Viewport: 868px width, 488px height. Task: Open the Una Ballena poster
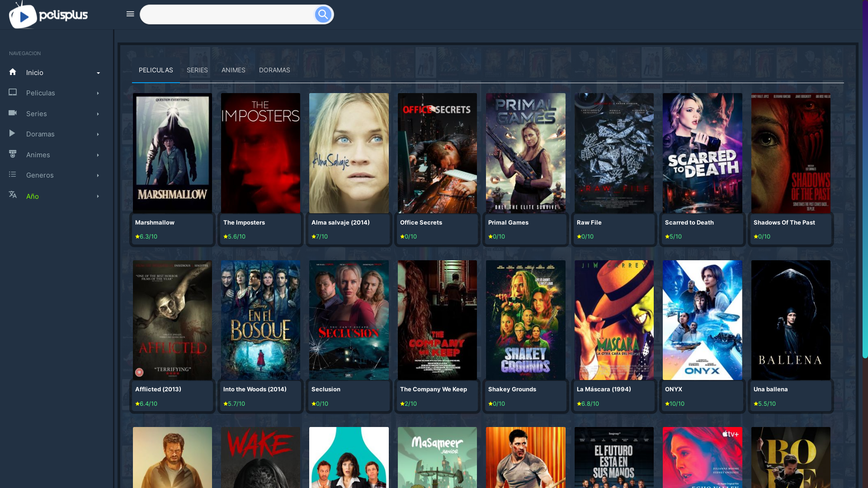click(x=791, y=320)
